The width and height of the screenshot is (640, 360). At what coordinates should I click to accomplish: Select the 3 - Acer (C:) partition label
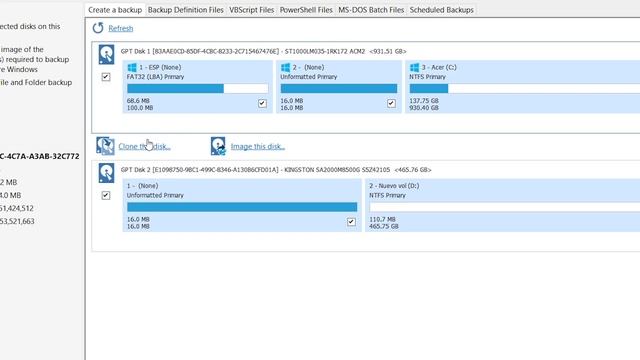click(439, 67)
